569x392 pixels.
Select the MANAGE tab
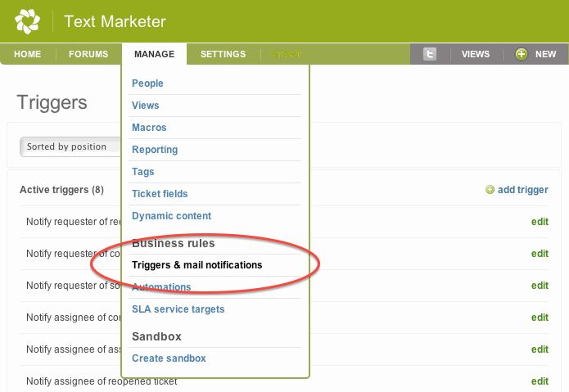click(x=154, y=54)
